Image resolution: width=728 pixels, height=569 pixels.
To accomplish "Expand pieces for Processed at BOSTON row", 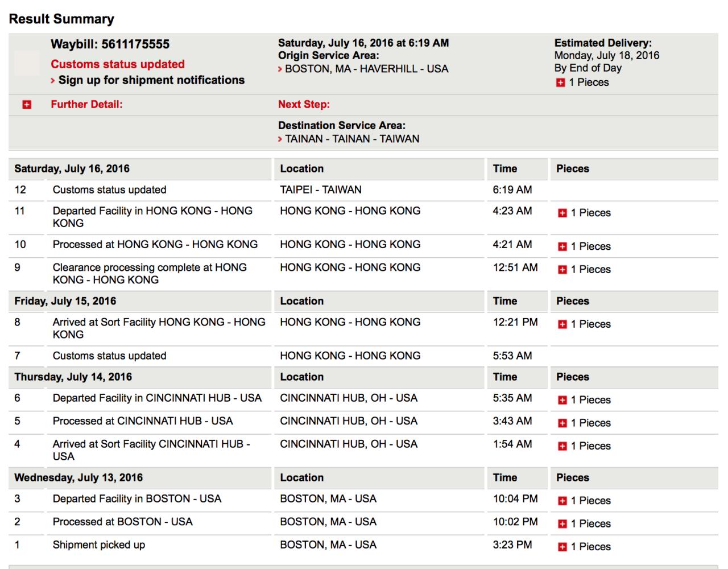I will 562,524.
